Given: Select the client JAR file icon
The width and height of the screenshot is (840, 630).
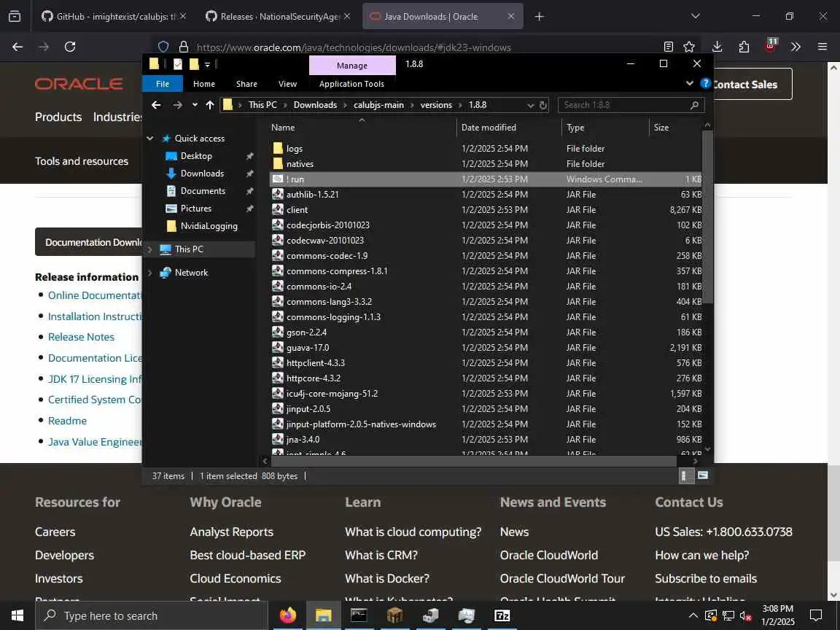Looking at the screenshot, I should click(278, 209).
